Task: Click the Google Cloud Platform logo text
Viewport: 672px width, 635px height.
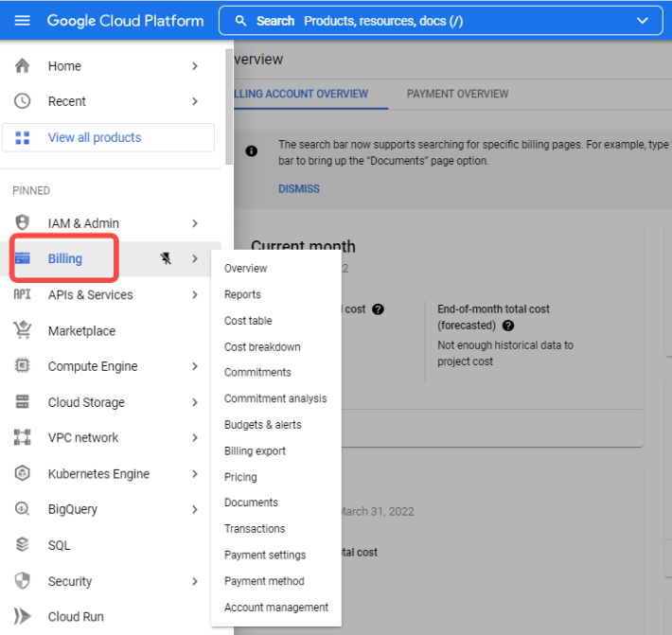Action: (125, 21)
